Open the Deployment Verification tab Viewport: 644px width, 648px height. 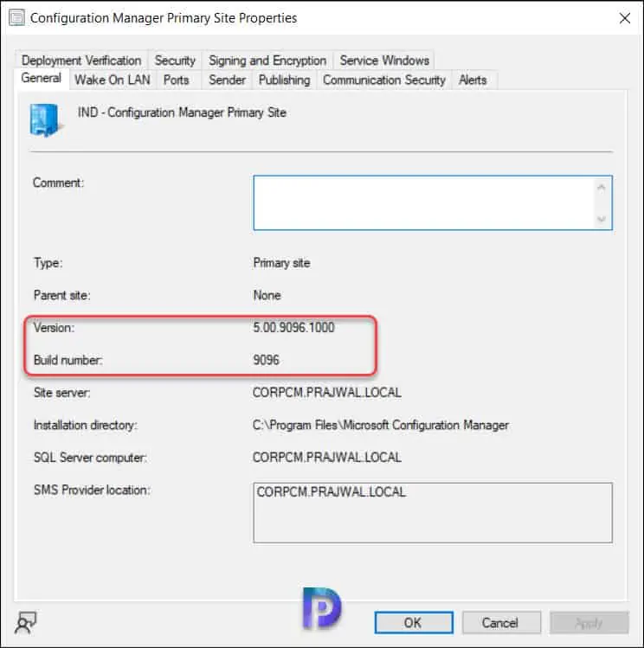coord(81,61)
